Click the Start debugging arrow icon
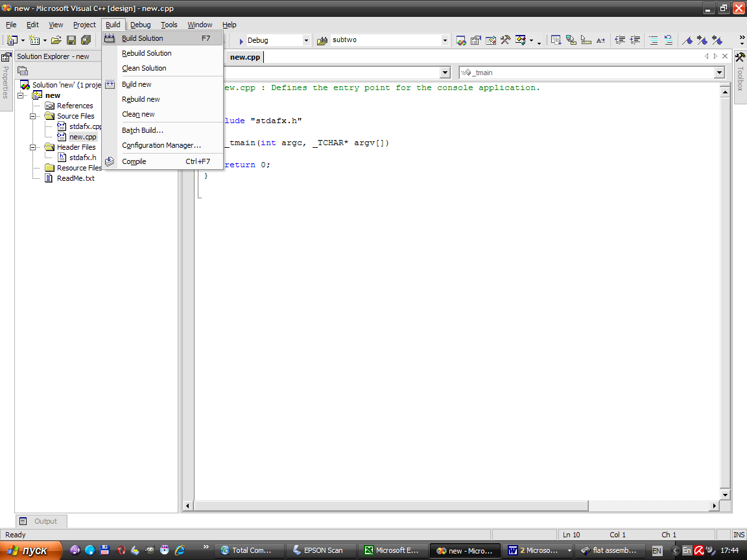The image size is (747, 560). (241, 41)
